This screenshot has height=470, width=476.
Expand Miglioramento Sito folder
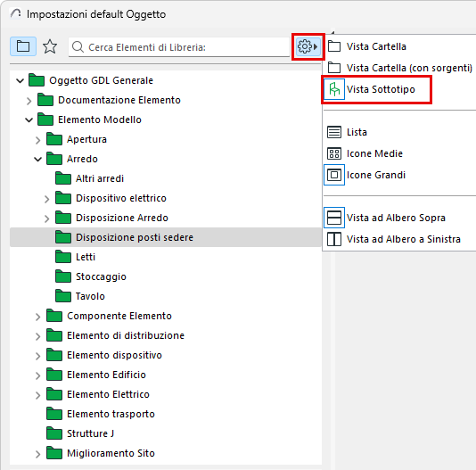point(37,454)
